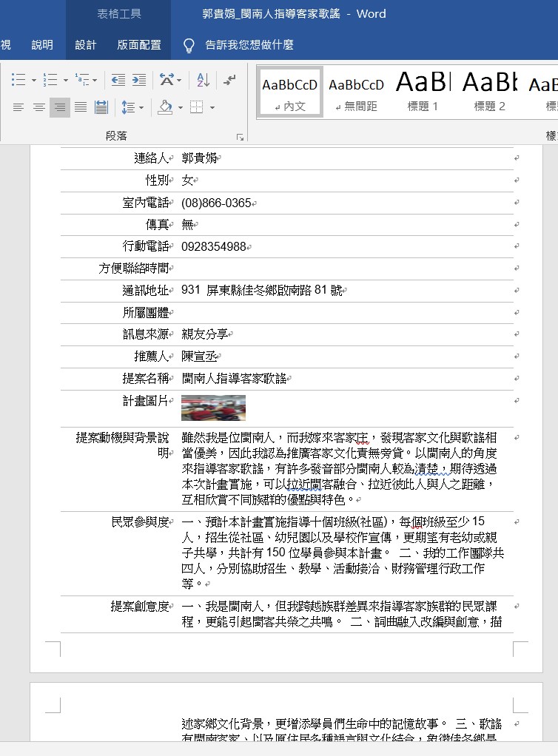Expand the line spacing dropdown arrow

pos(141,107)
